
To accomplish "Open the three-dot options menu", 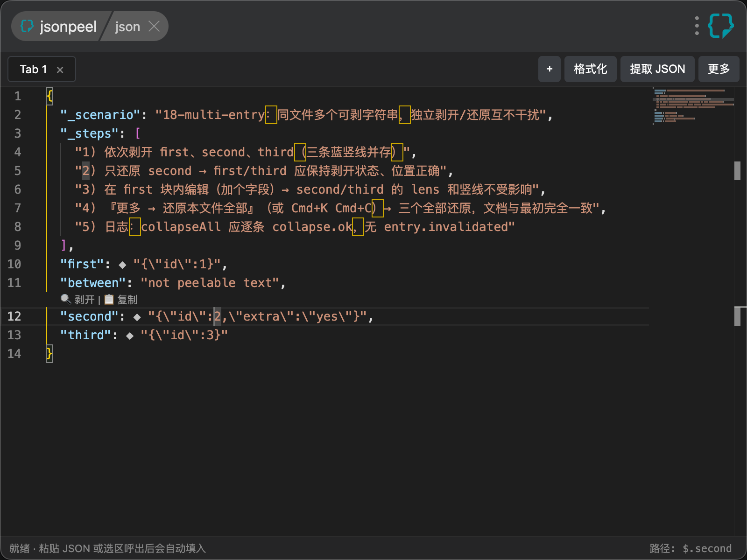I will pos(697,26).
